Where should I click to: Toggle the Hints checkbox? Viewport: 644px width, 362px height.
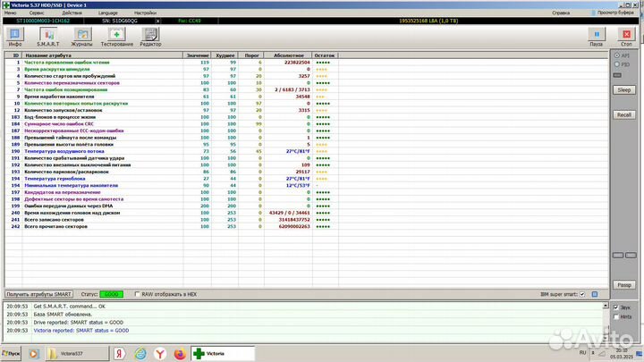[616, 316]
